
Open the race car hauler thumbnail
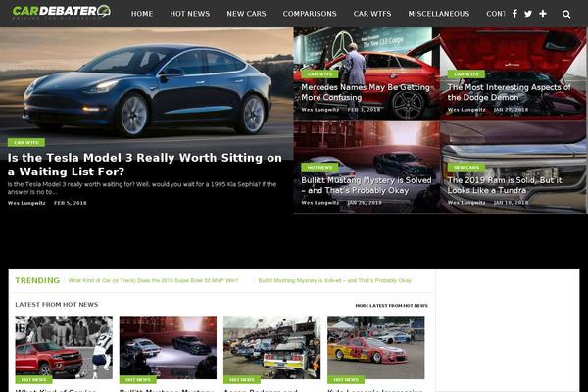click(x=271, y=347)
